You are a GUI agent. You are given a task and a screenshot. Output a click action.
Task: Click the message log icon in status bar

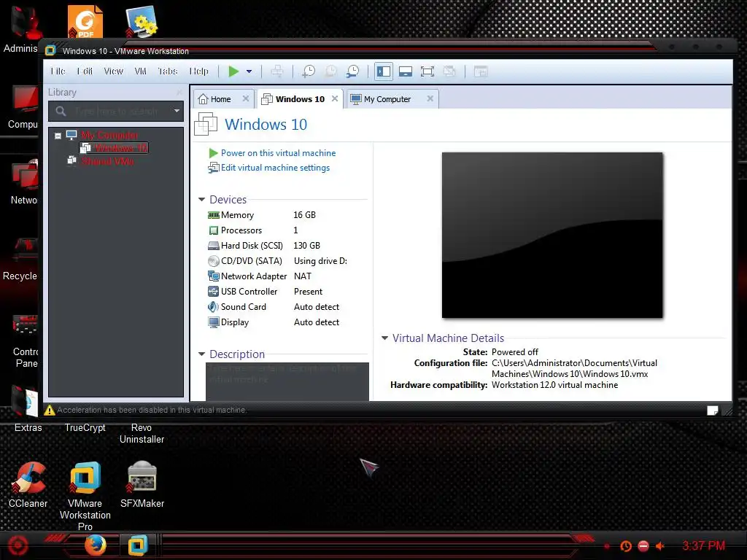(x=712, y=411)
